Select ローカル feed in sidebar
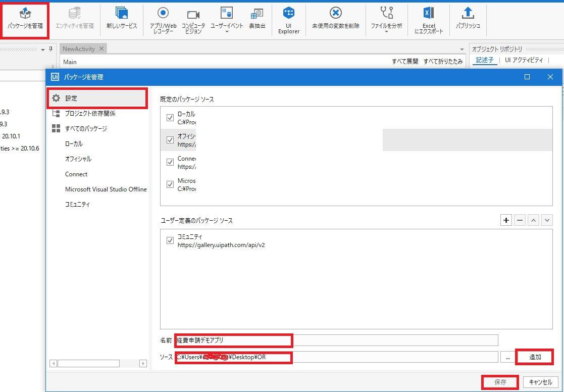The height and width of the screenshot is (392, 564). 74,143
